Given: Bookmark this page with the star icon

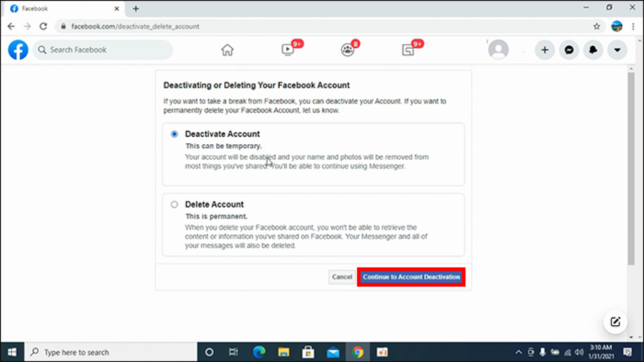Looking at the screenshot, I should (596, 26).
